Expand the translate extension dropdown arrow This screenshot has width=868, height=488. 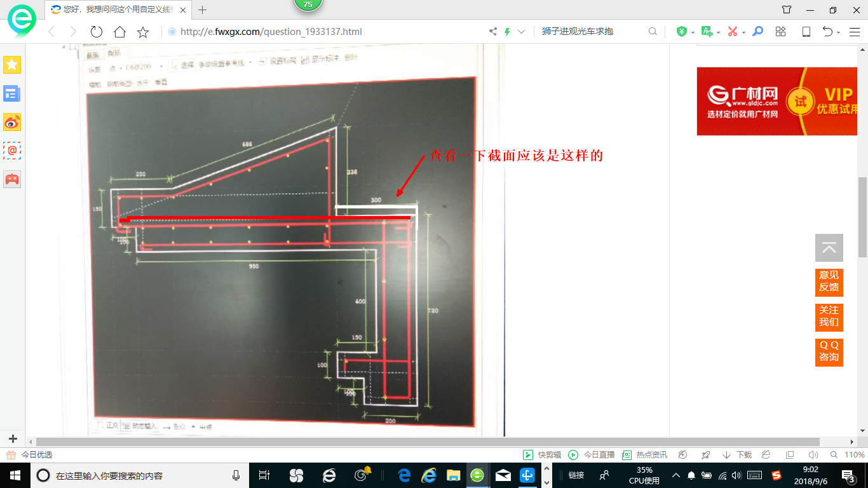tap(718, 32)
